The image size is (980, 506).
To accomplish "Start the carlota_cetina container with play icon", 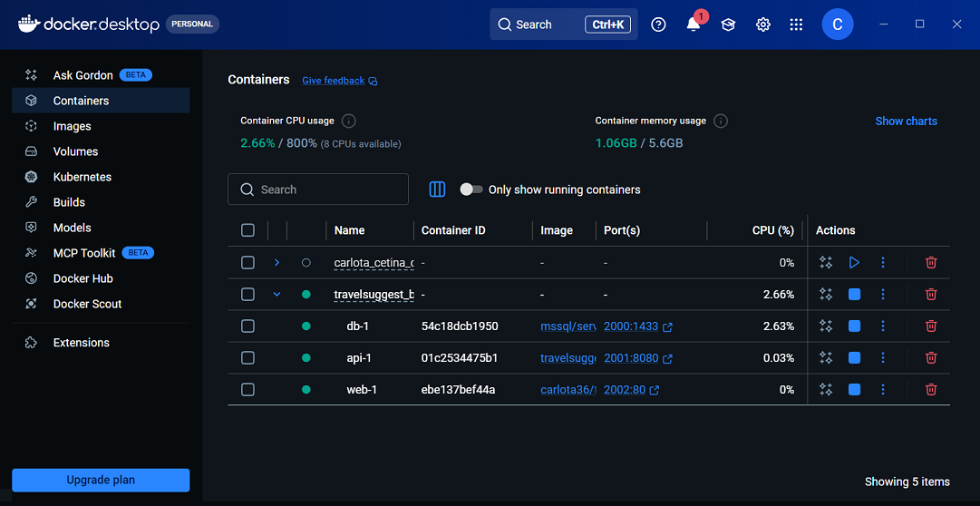I will 854,263.
